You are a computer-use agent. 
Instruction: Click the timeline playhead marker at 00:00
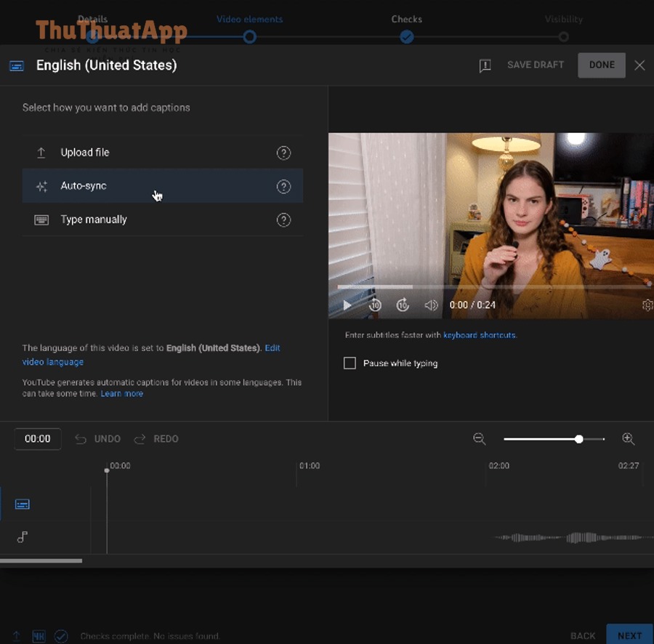107,470
